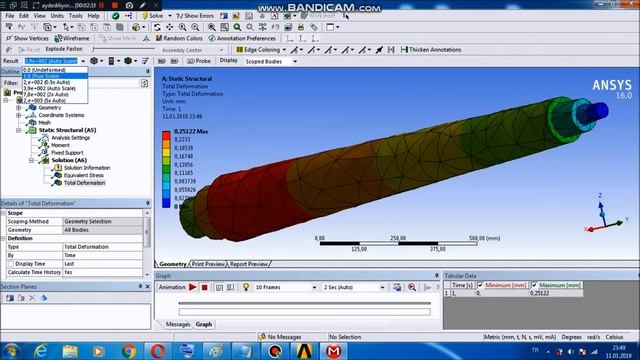Screen dimensions: 640x360
Task: Select Total Deformation in the tree
Action: (x=84, y=183)
